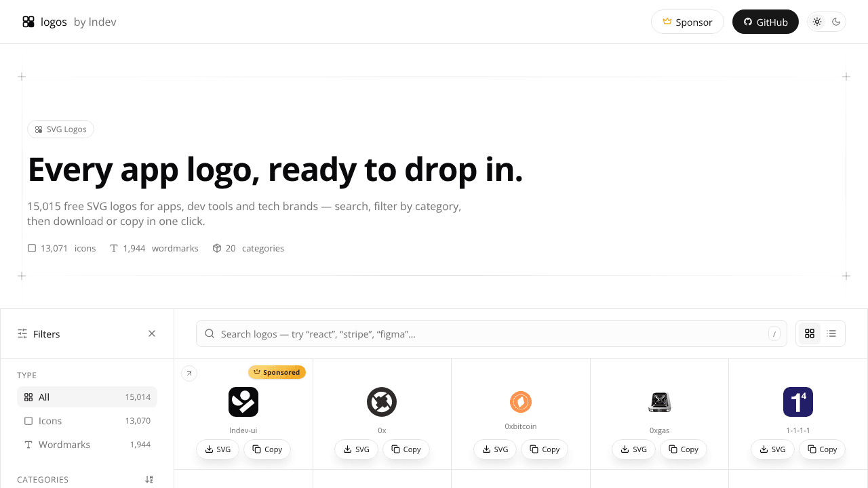Click the '13,071 icons' stat
The image size is (868, 488).
pos(62,249)
